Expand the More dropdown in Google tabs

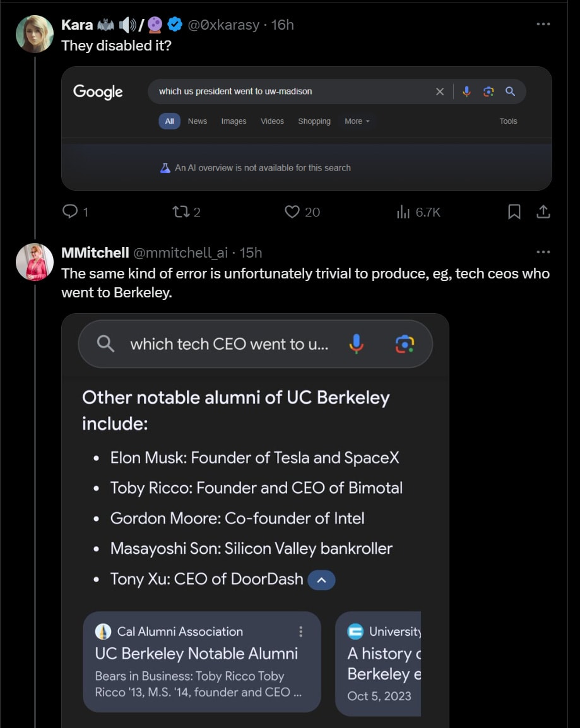[357, 121]
